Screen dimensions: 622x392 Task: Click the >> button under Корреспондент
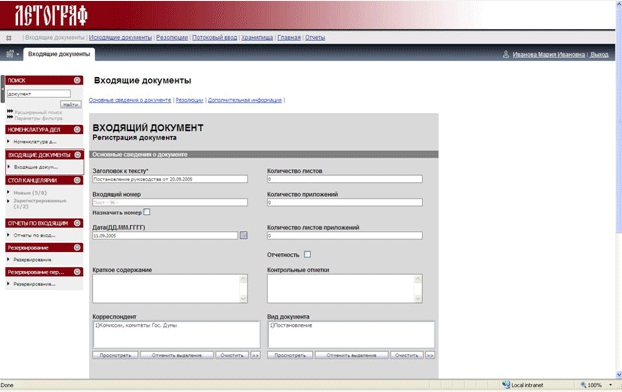pyautogui.click(x=255, y=355)
